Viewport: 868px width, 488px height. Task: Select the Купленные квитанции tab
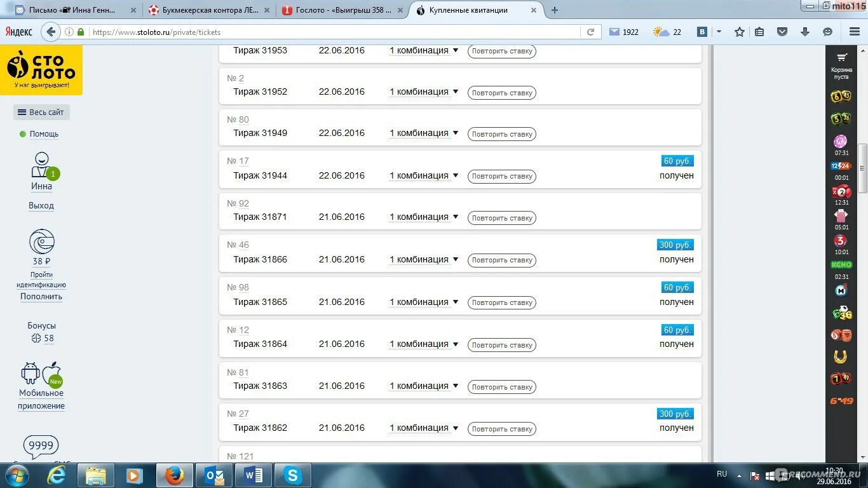(477, 10)
